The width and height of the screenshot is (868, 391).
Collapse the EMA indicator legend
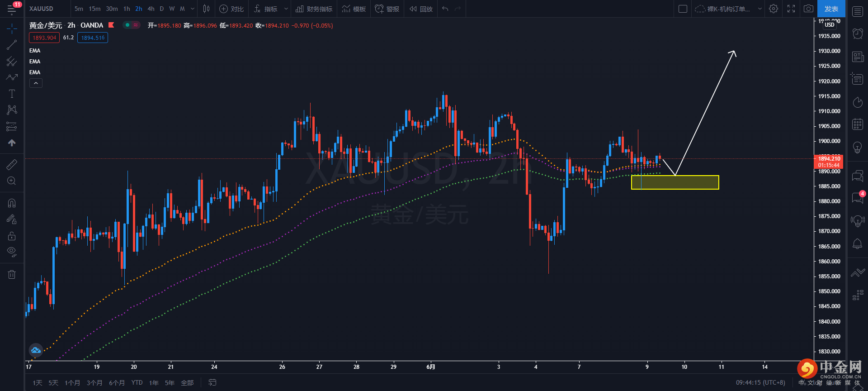36,83
